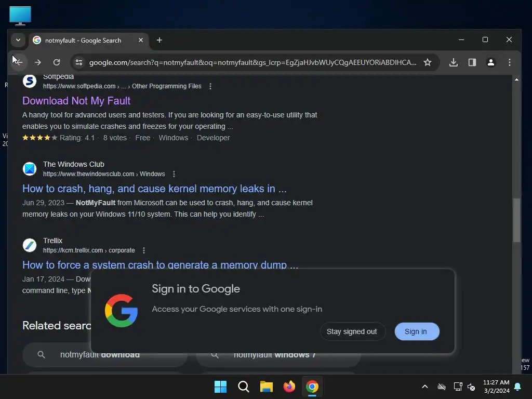Click the Chrome taskbar icon
The width and height of the screenshot is (532, 399).
click(x=312, y=387)
